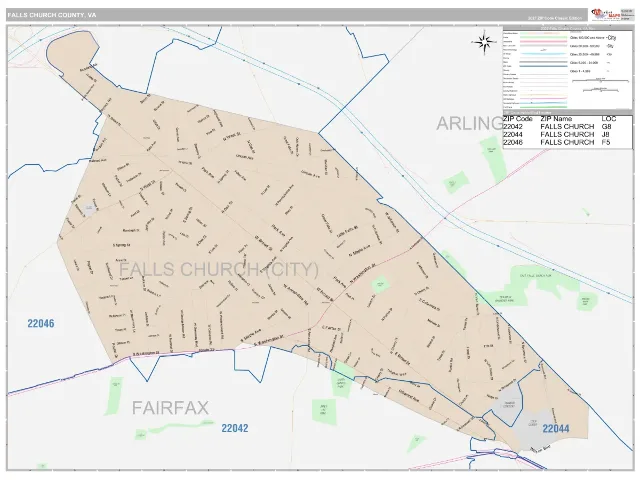Click the blue 22042 ZIP label on map
This screenshot has width=640, height=480.
[x=235, y=428]
